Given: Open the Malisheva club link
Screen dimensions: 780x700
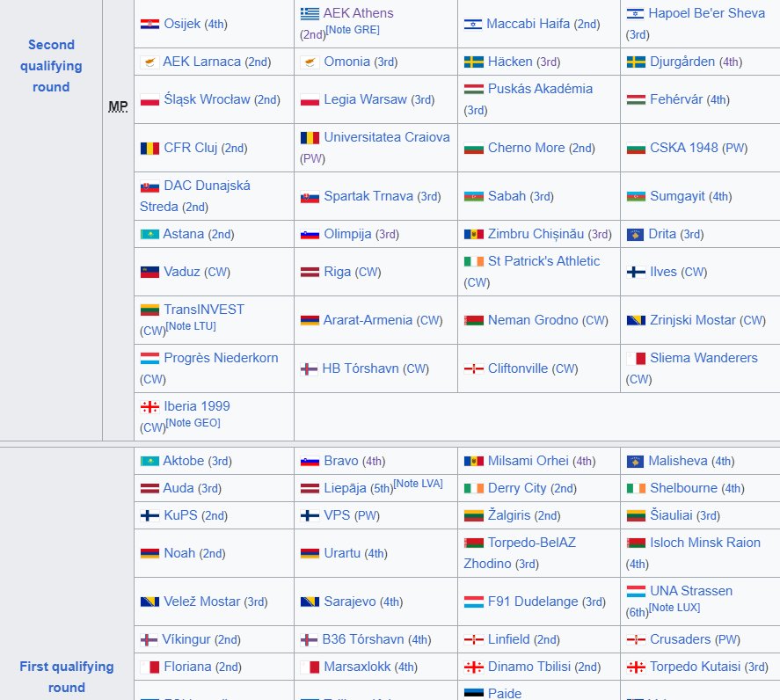Looking at the screenshot, I should pyautogui.click(x=678, y=461).
